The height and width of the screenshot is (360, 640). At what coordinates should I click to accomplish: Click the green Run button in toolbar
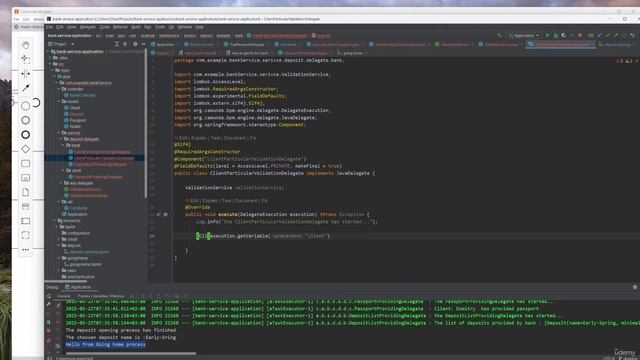point(547,36)
